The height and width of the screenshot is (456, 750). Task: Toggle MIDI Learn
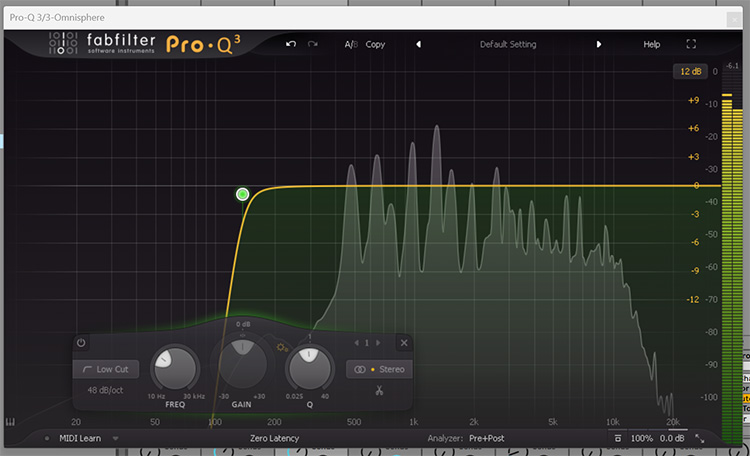[80, 438]
